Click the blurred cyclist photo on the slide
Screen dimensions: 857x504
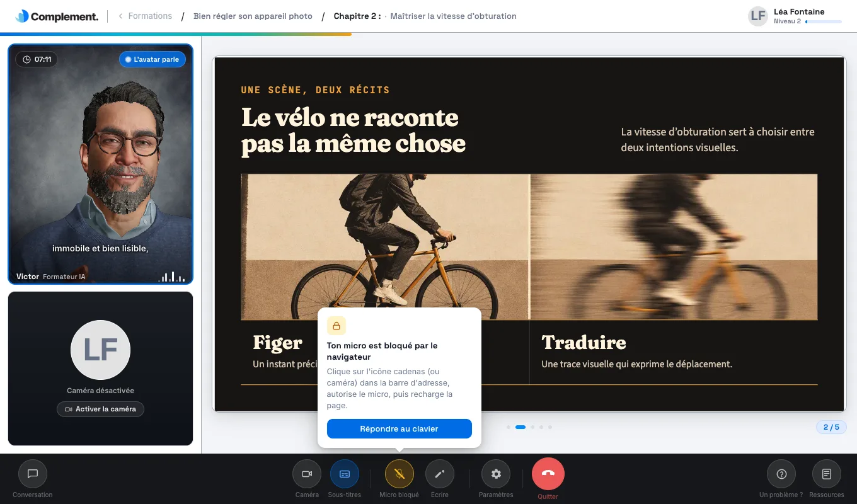click(674, 247)
